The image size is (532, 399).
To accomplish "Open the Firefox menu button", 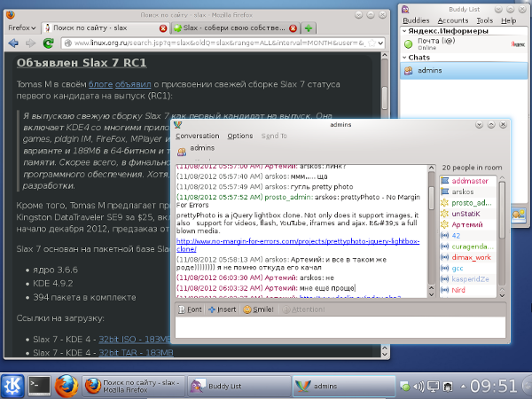I will tap(22, 27).
